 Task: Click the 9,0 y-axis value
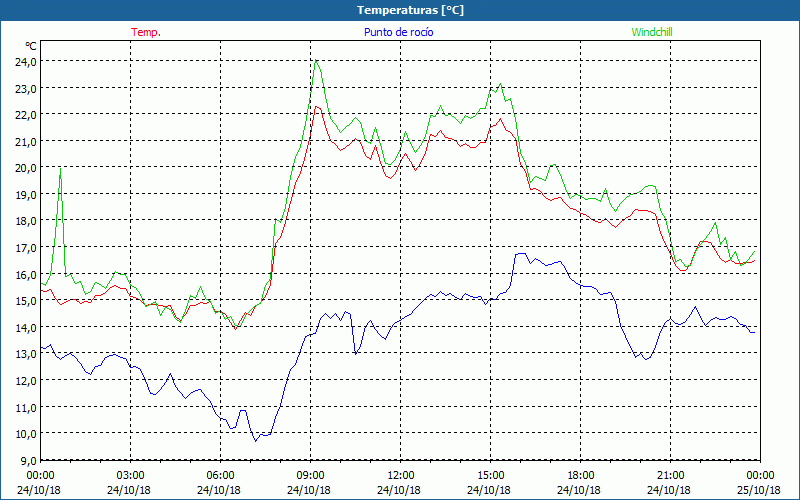point(28,460)
